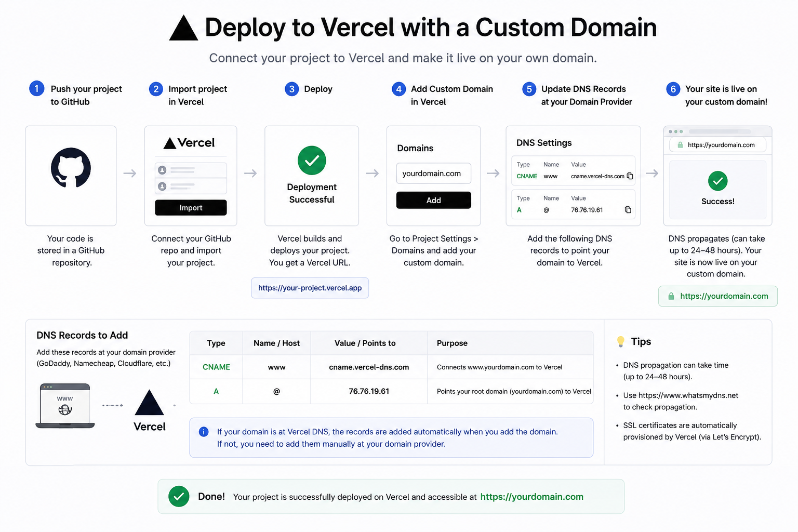Click the green Done! checkmark icon
Viewport: 798px width, 532px height.
(x=179, y=497)
